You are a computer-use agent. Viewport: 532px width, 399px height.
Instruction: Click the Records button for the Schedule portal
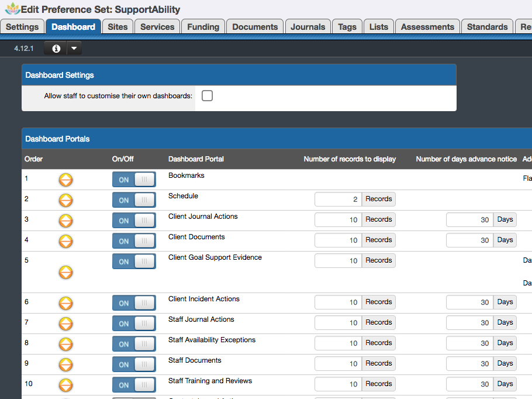pyautogui.click(x=378, y=199)
